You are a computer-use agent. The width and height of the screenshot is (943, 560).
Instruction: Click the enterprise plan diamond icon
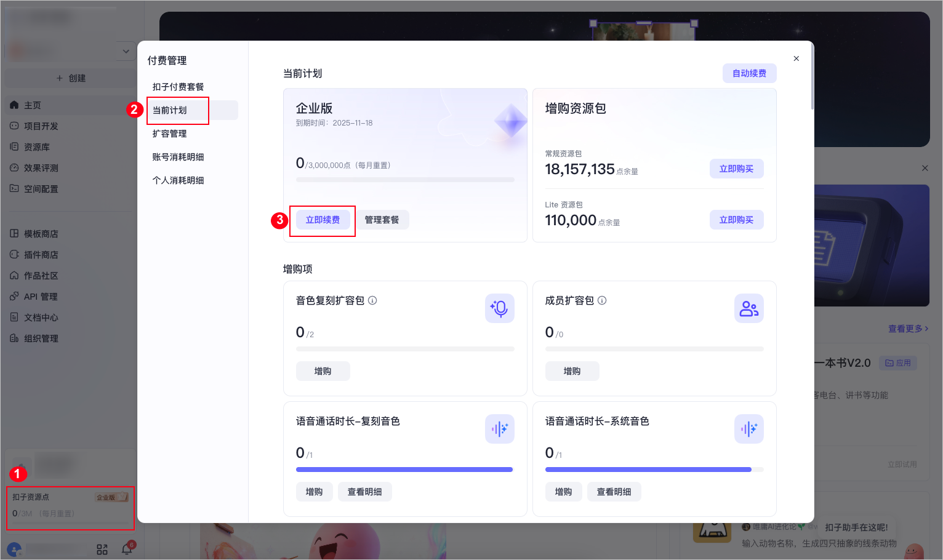pyautogui.click(x=511, y=121)
